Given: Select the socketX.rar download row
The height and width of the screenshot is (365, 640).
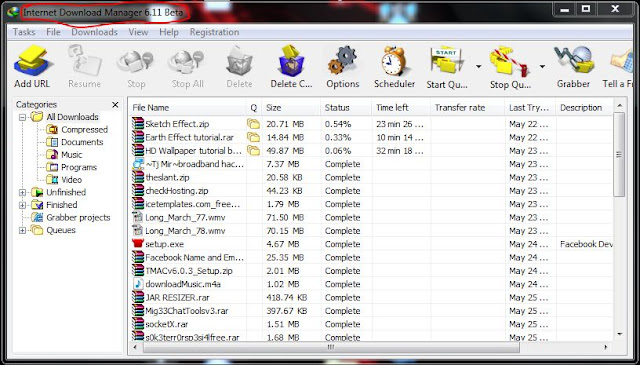Looking at the screenshot, I should (x=371, y=324).
